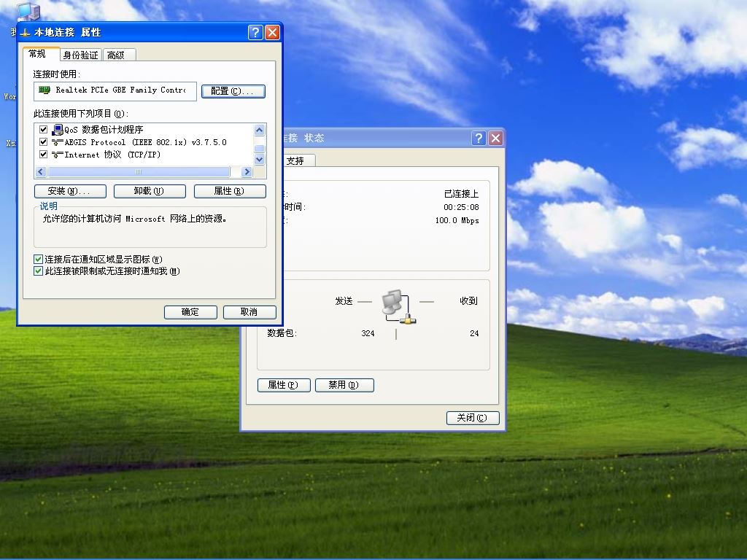The image size is (747, 560).
Task: Select the QoS 数据包计划程序 list row text
Action: (104, 130)
